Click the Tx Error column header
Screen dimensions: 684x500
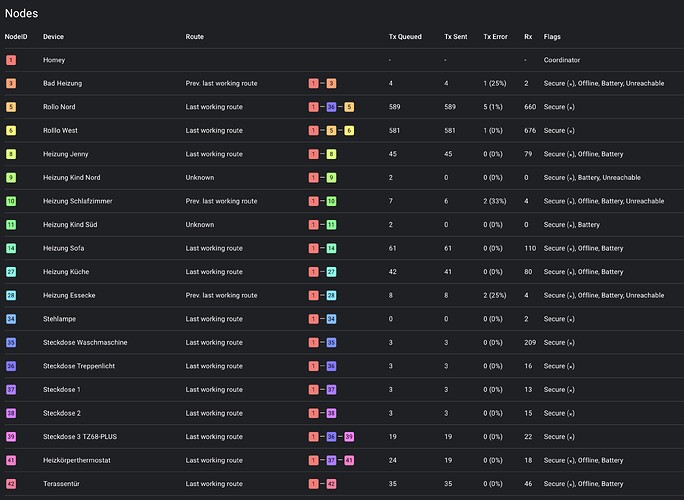(x=496, y=37)
